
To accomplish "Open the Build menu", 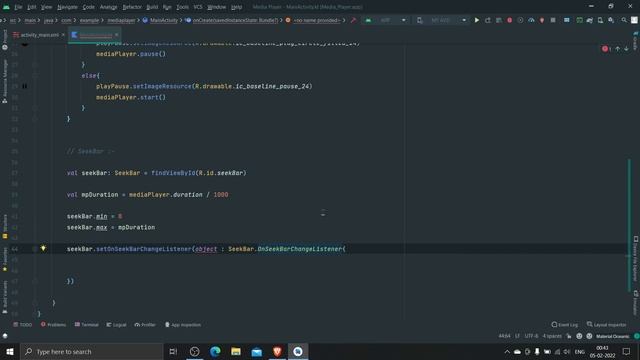I will (x=152, y=7).
